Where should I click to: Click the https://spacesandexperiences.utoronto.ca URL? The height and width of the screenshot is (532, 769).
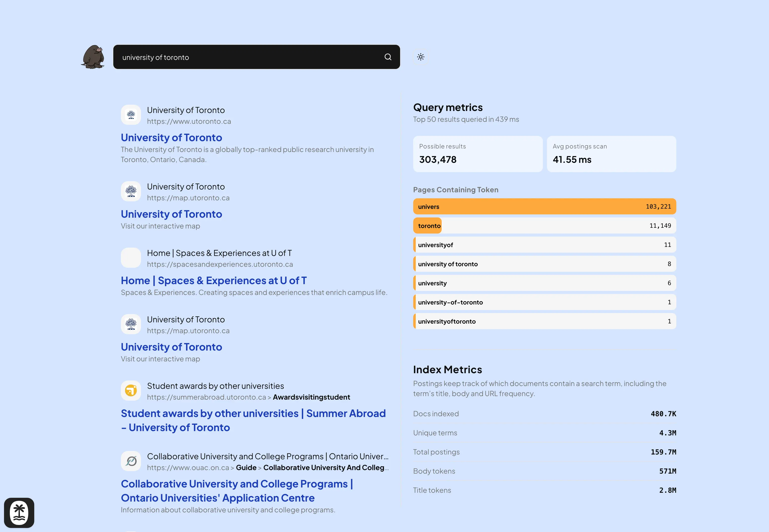(220, 264)
